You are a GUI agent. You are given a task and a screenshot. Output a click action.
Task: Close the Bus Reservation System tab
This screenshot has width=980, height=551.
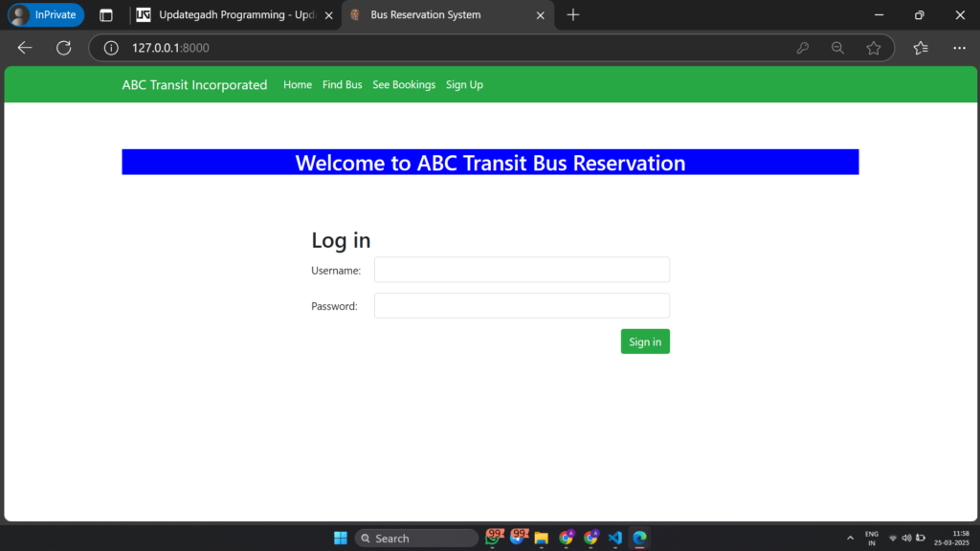pos(540,15)
